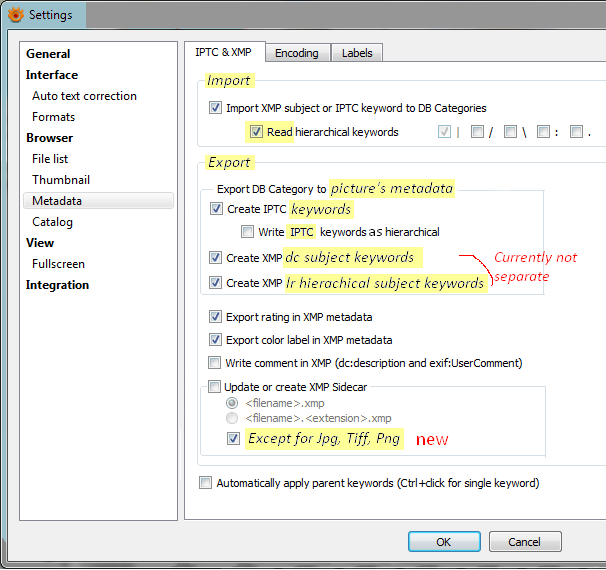Enable Automatically apply parent keywords
This screenshot has height=570, width=606.
coord(205,483)
